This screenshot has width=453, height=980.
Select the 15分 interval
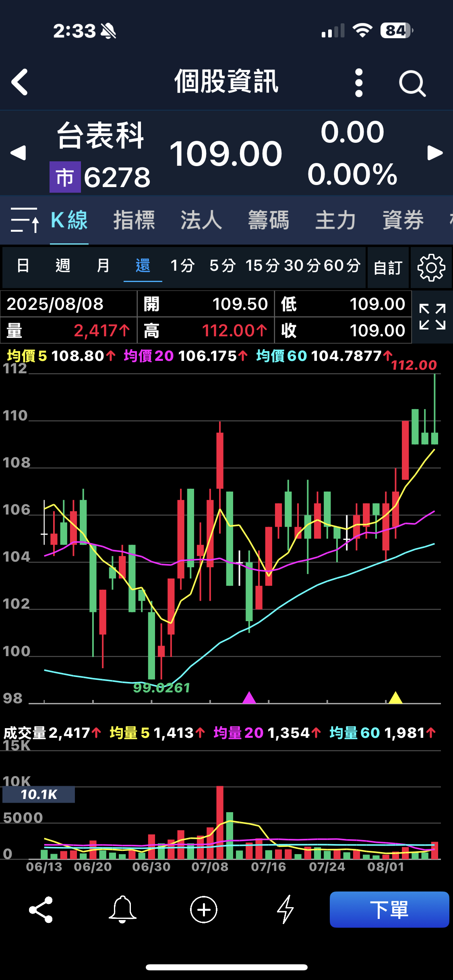[262, 266]
